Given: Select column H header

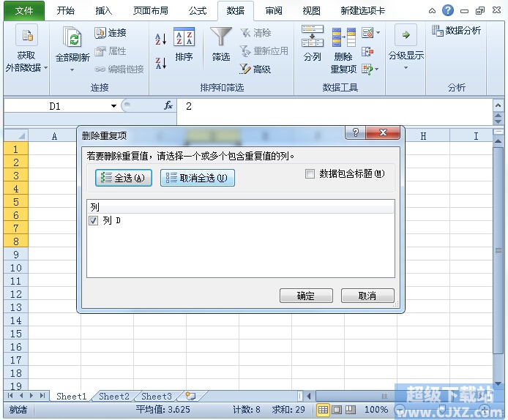Looking at the screenshot, I should coord(423,136).
